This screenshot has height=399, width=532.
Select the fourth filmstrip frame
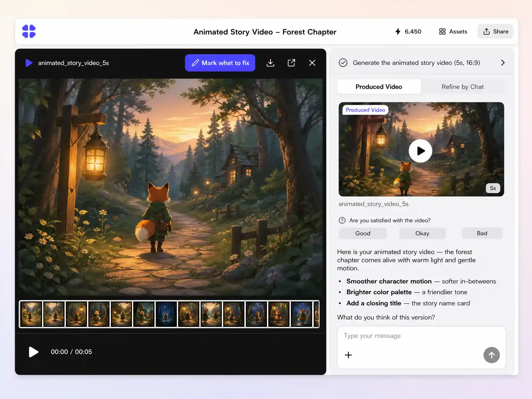tap(99, 314)
